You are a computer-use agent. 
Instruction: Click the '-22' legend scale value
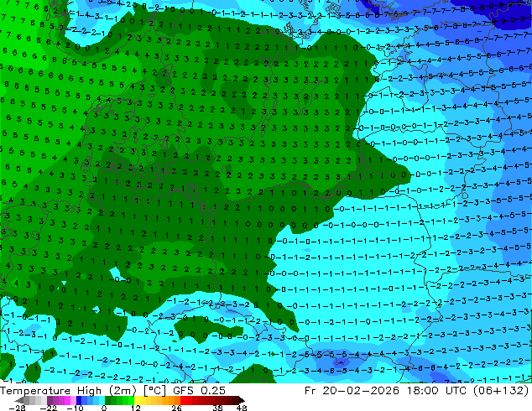click(x=49, y=408)
